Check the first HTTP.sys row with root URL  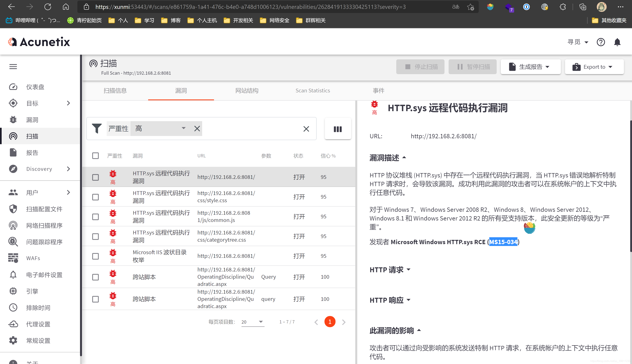pyautogui.click(x=95, y=177)
